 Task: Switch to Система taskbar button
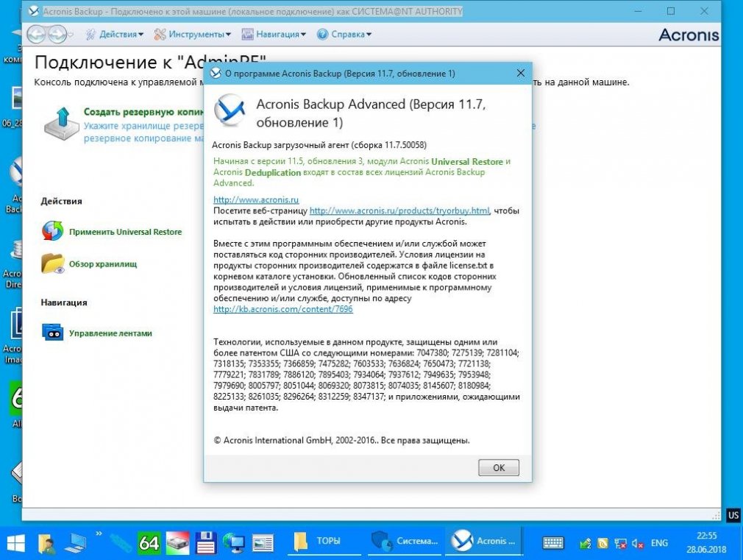click(x=405, y=541)
